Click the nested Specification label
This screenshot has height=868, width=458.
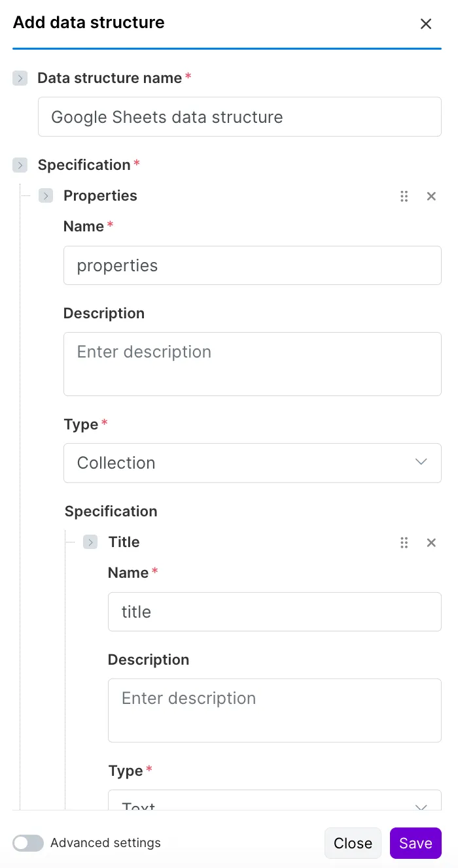point(111,511)
